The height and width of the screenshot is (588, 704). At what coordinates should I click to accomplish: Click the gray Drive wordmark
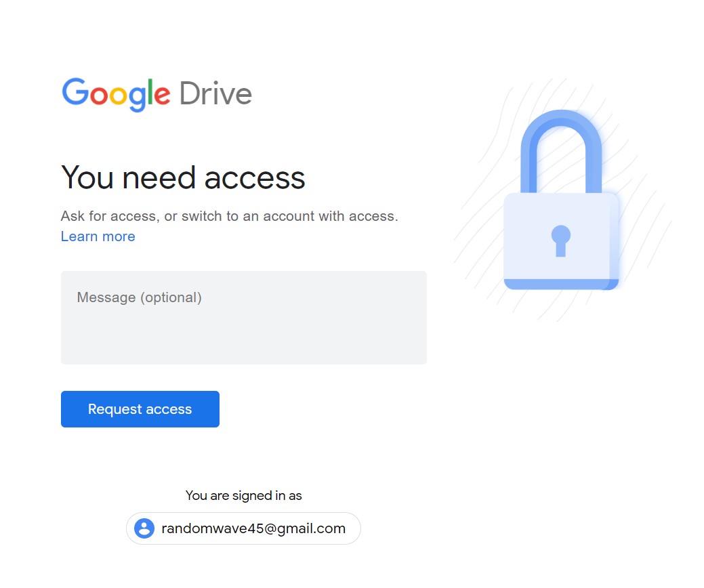click(215, 93)
